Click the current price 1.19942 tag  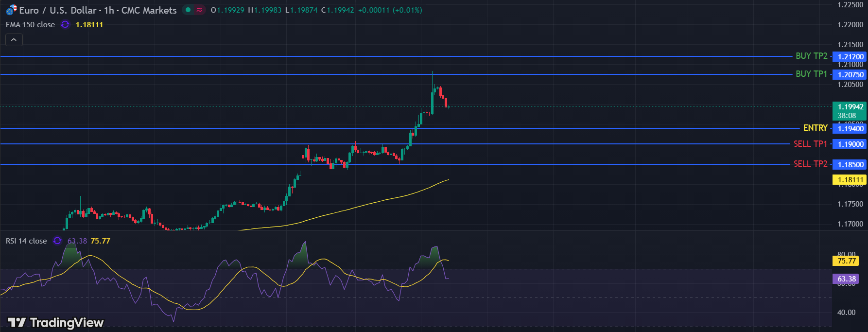850,107
